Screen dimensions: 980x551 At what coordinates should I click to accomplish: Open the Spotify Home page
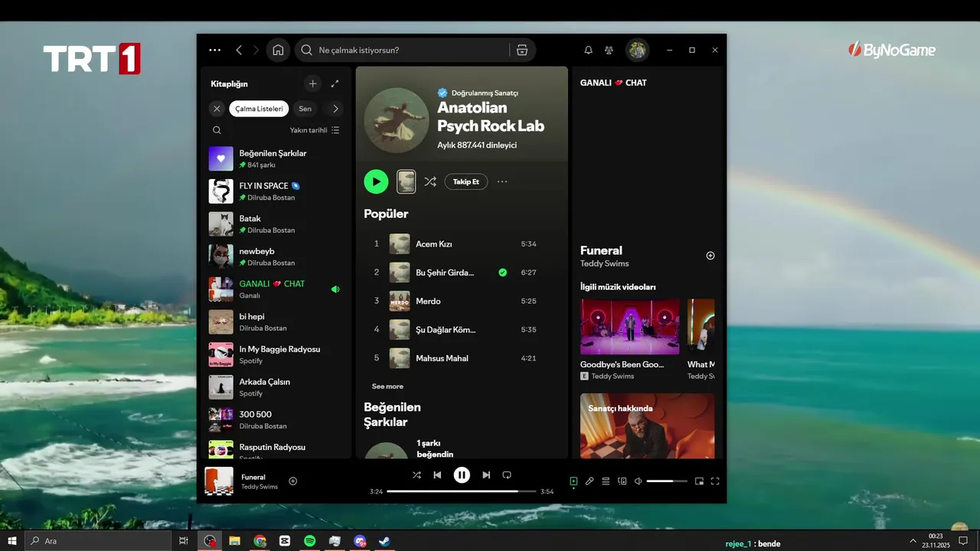click(x=278, y=50)
